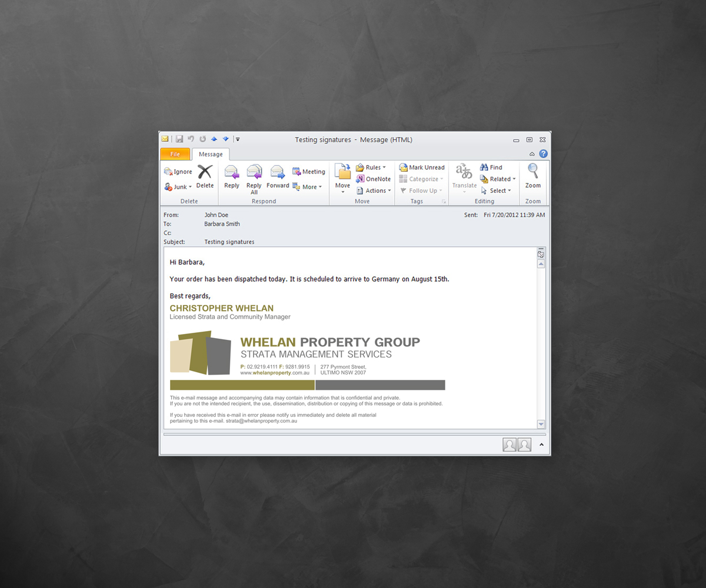Viewport: 706px width, 588px height.
Task: Open Outlook Help question mark icon
Action: click(x=543, y=154)
